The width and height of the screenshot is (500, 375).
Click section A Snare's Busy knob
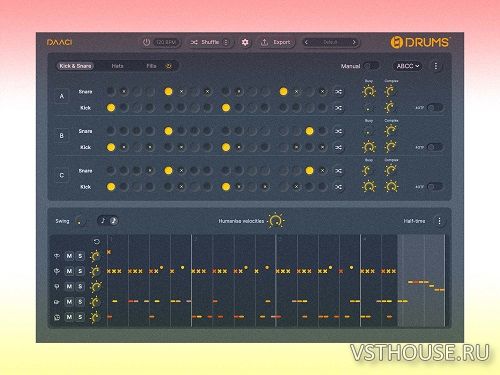coord(369,91)
